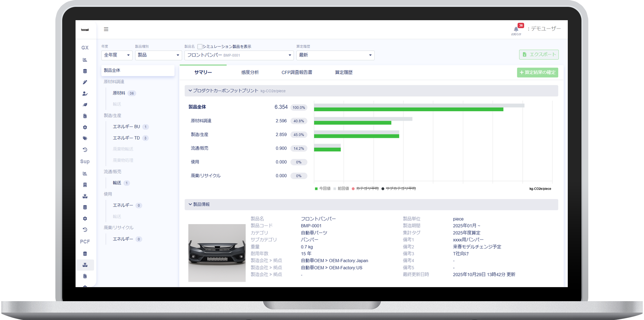Select エネルギー BU in the tree

point(130,127)
